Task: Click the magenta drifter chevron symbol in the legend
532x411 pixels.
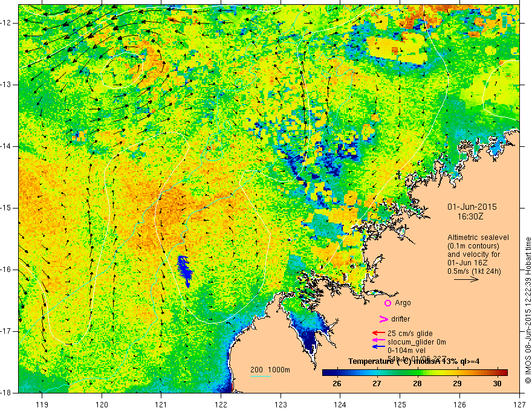Action: [383, 319]
